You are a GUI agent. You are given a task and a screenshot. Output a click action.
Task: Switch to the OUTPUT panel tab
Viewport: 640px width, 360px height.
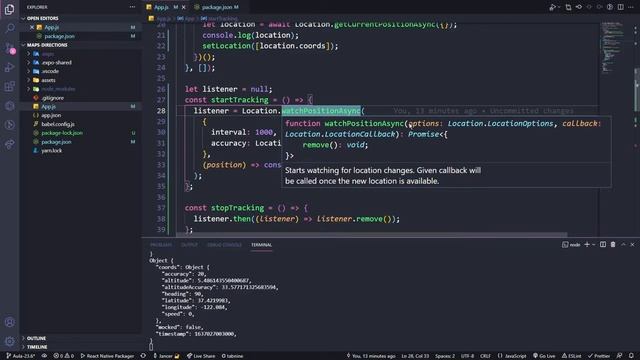189,245
